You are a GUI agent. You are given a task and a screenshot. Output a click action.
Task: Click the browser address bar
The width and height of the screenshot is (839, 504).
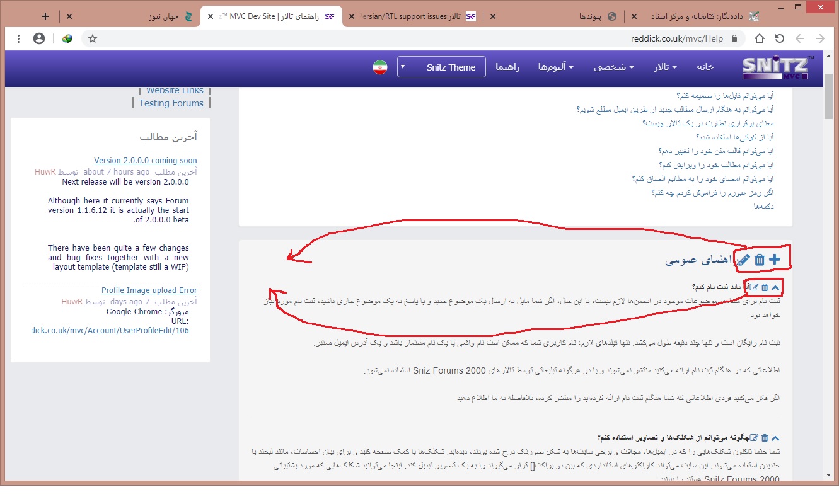410,38
